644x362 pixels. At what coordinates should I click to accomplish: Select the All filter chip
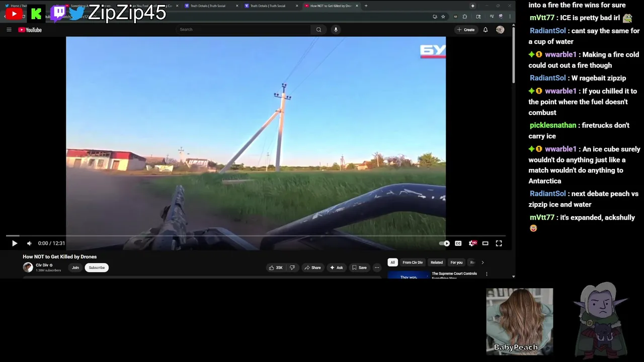[x=392, y=262]
